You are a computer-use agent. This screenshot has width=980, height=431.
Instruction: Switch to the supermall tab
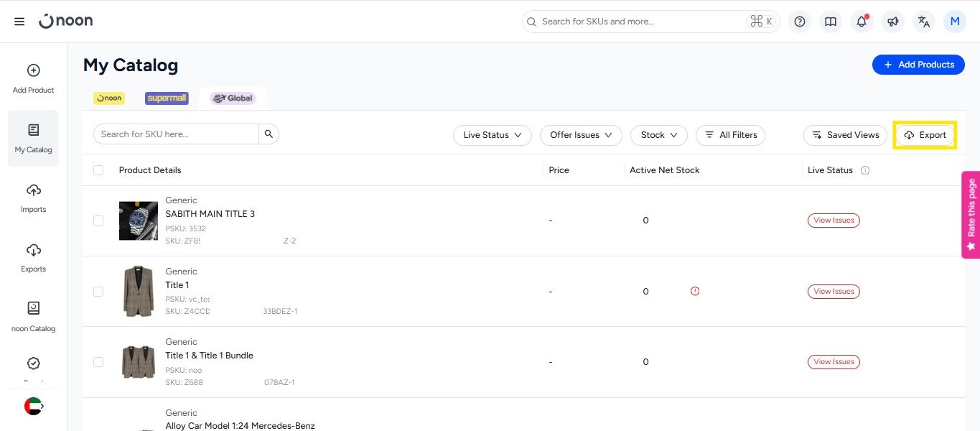pos(167,98)
